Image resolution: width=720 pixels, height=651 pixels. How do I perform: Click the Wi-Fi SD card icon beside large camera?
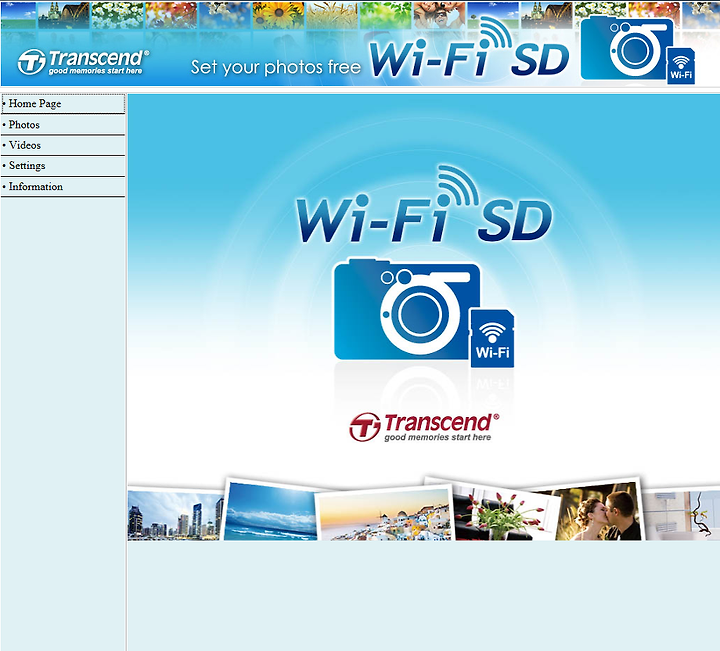[492, 338]
